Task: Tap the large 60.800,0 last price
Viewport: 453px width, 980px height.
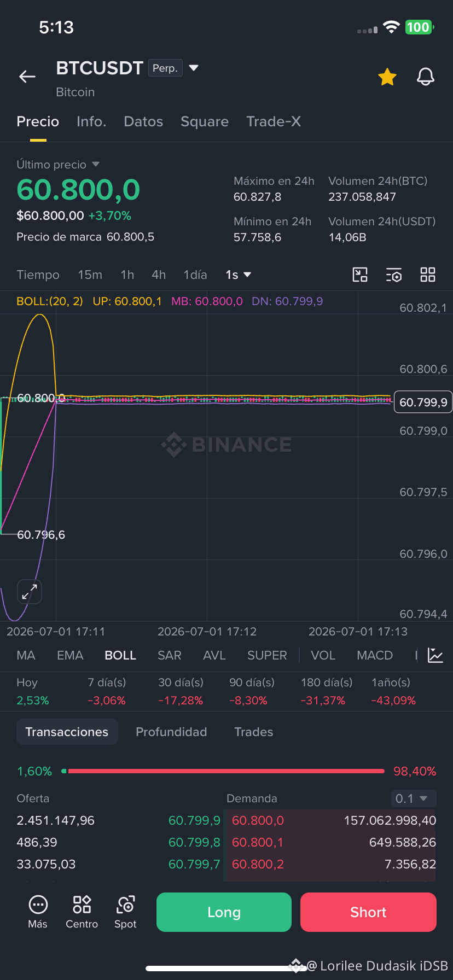Action: pos(78,190)
